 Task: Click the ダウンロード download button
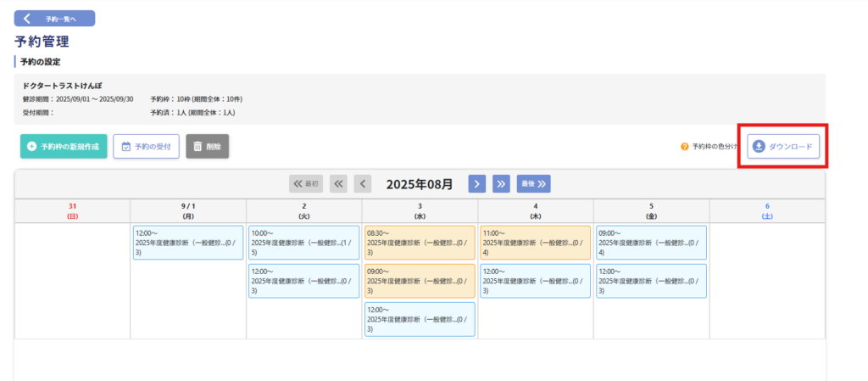(783, 147)
